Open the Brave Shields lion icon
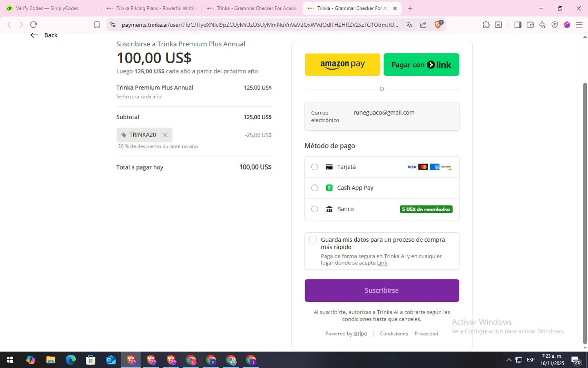The height and width of the screenshot is (368, 588). 439,24
